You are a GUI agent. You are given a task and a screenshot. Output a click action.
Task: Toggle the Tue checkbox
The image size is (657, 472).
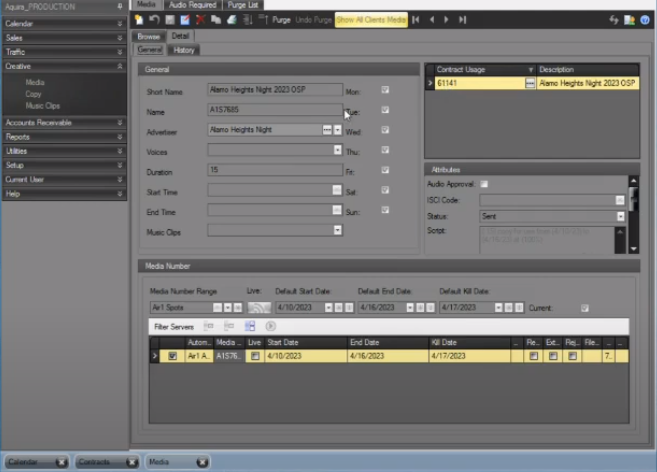click(385, 110)
